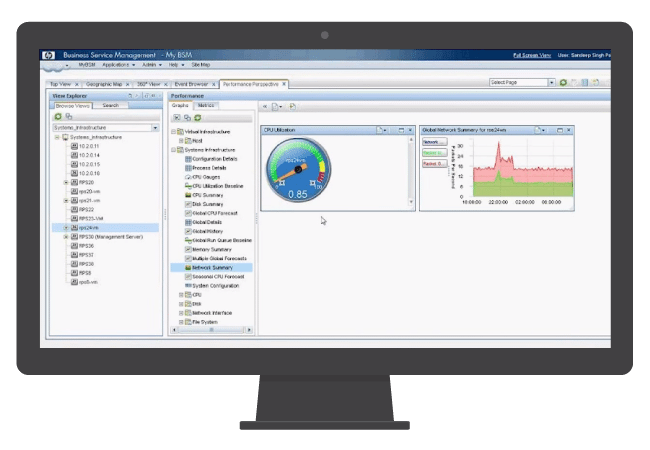Image resolution: width=650 pixels, height=450 pixels.
Task: Expand the Network Interface folder
Action: tap(181, 313)
